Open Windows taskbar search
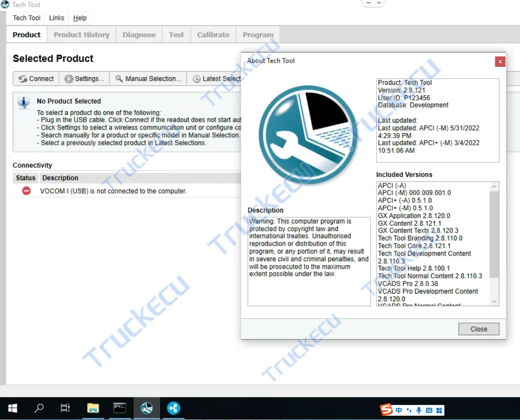This screenshot has height=420, width=520. tap(39, 408)
